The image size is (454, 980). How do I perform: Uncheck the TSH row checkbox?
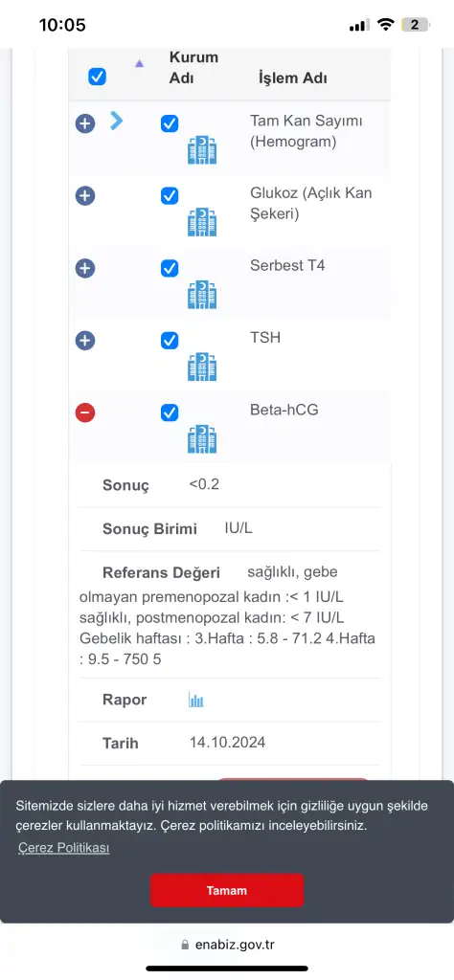point(170,341)
